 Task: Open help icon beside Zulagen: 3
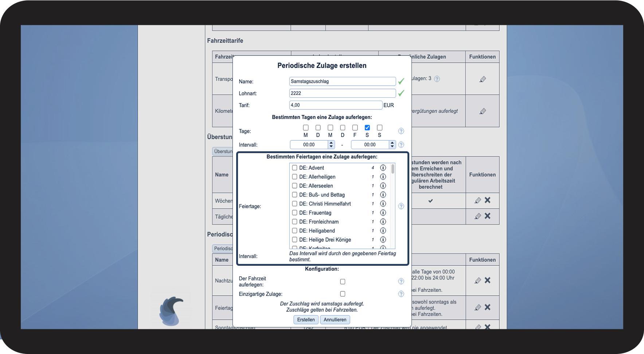[437, 79]
